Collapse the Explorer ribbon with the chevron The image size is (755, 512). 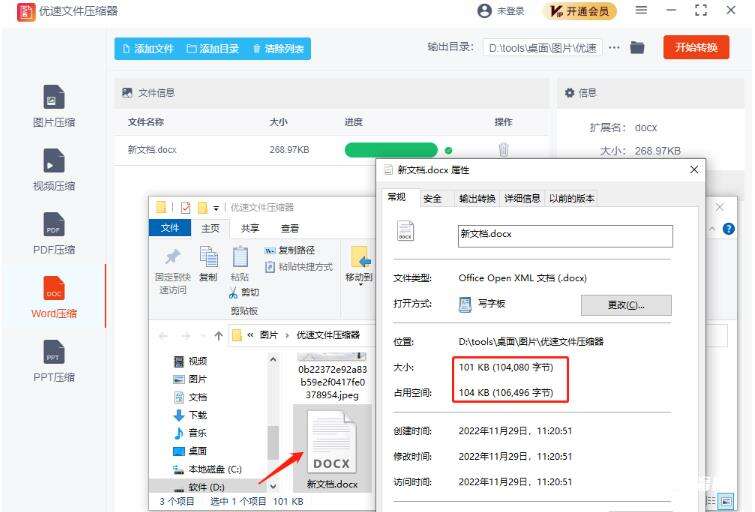712,229
